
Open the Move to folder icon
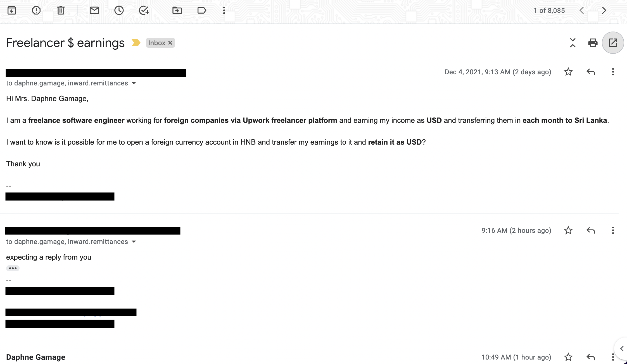[x=177, y=11]
